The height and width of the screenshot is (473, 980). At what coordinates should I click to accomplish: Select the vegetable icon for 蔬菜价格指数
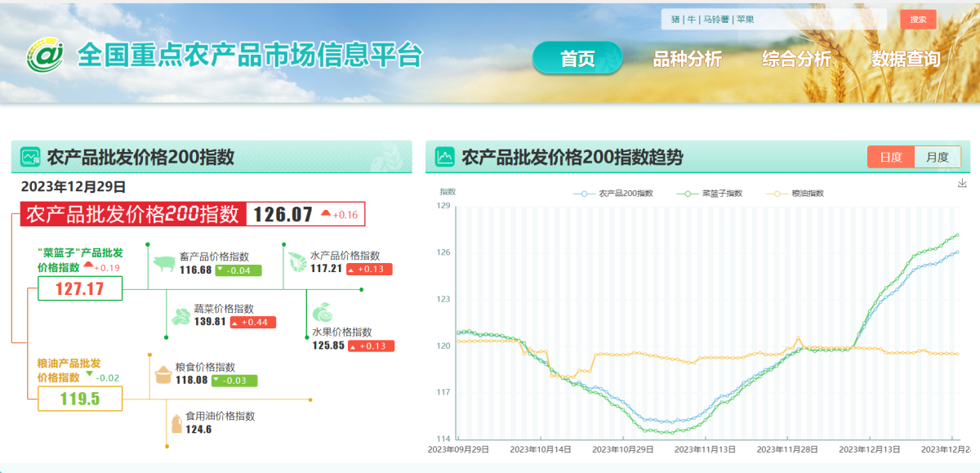click(x=181, y=315)
